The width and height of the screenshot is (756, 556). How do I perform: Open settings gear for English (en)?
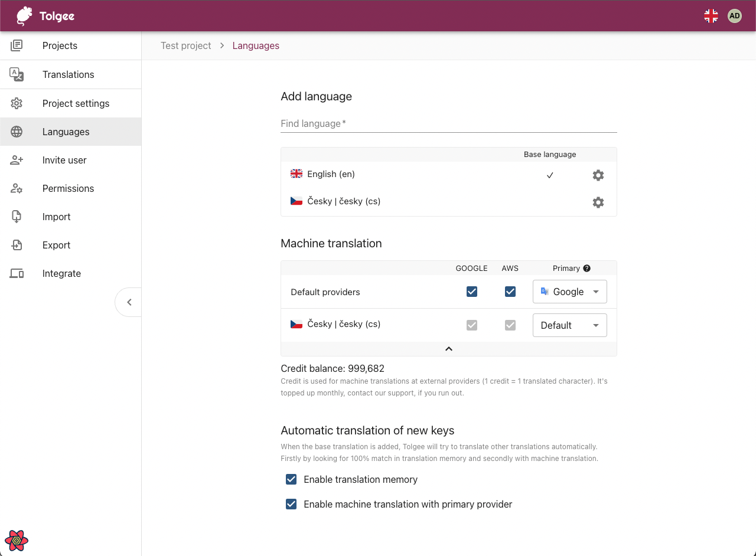point(598,175)
